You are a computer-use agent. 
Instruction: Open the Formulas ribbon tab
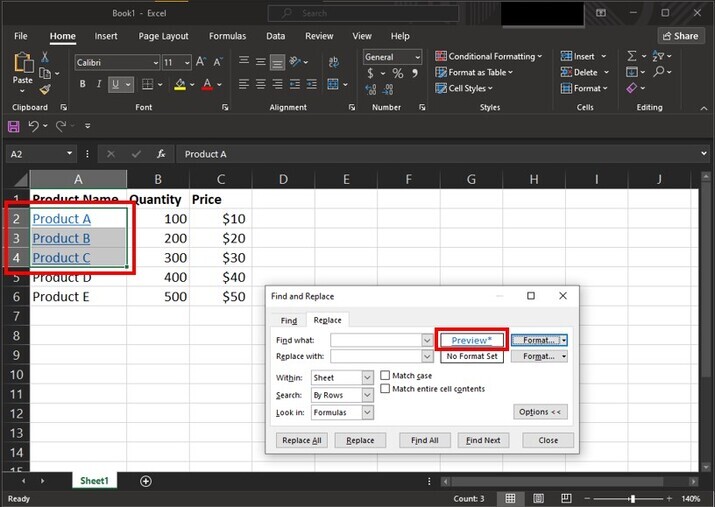[x=227, y=36]
